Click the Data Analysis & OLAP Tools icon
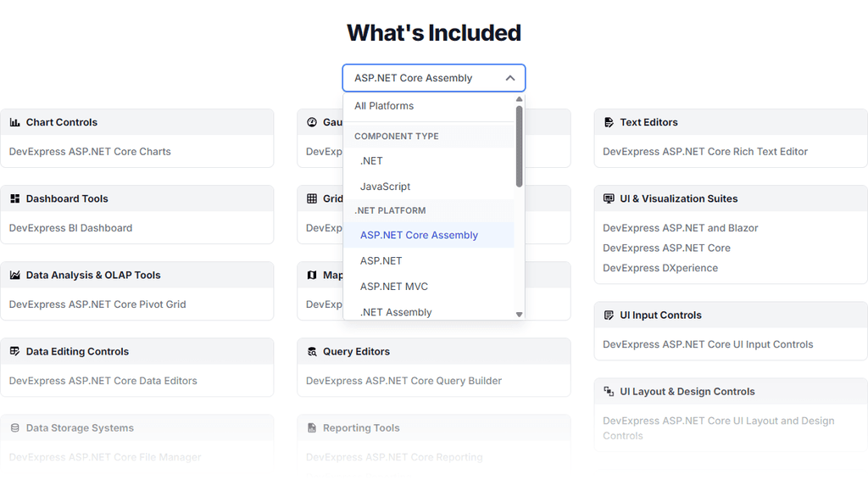 (x=15, y=275)
